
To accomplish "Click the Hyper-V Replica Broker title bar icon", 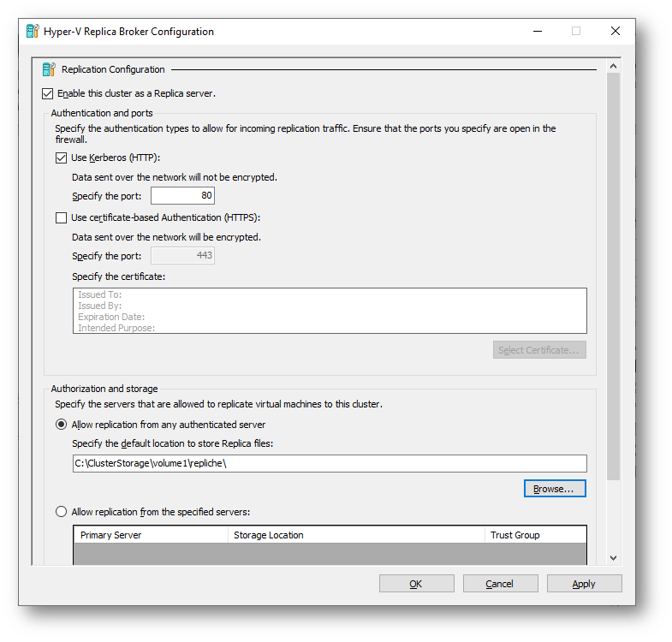I will [33, 32].
